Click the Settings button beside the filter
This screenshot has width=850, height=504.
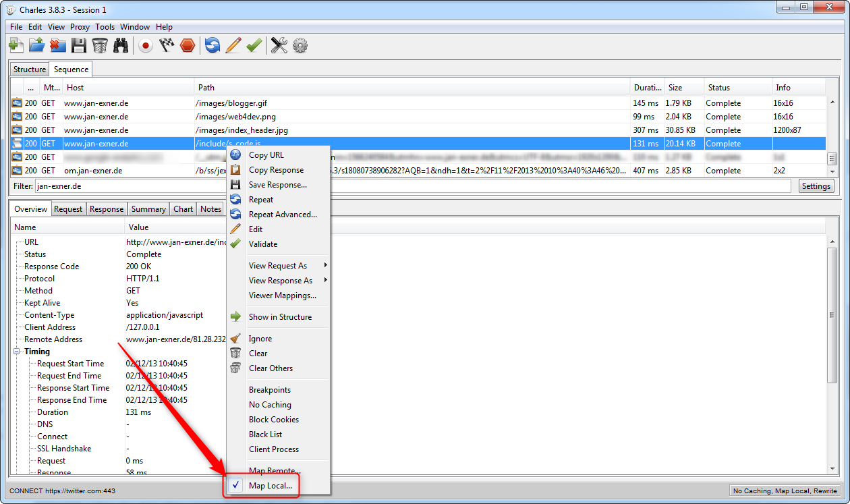[816, 186]
